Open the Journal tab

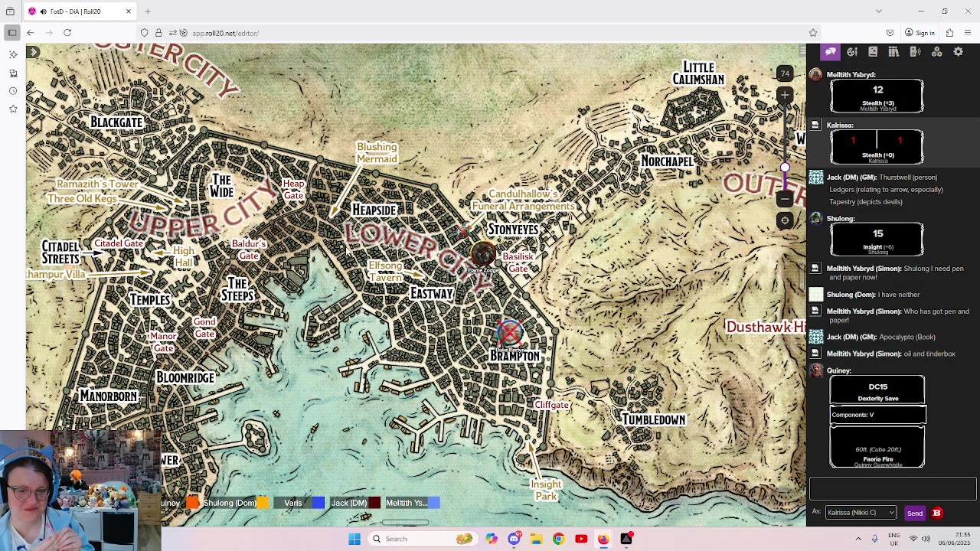coord(873,52)
